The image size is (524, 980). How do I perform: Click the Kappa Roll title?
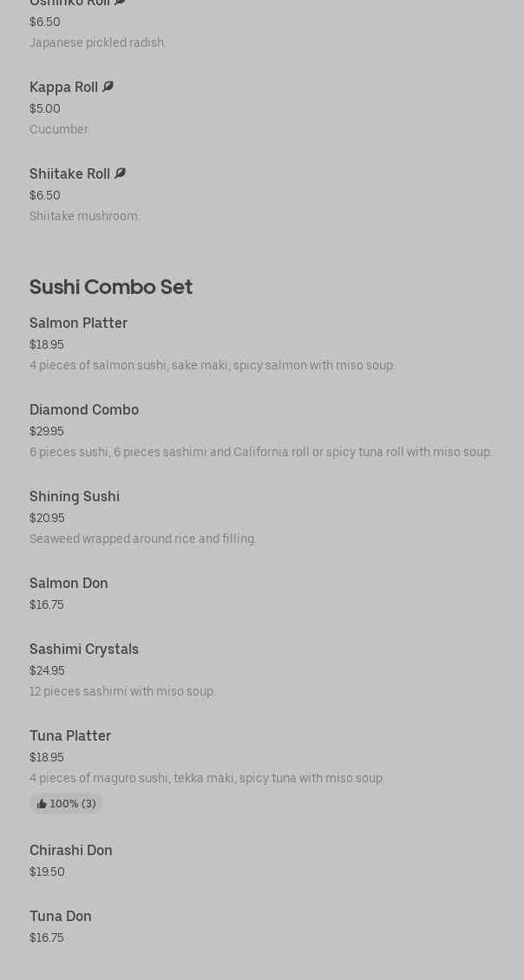63,87
